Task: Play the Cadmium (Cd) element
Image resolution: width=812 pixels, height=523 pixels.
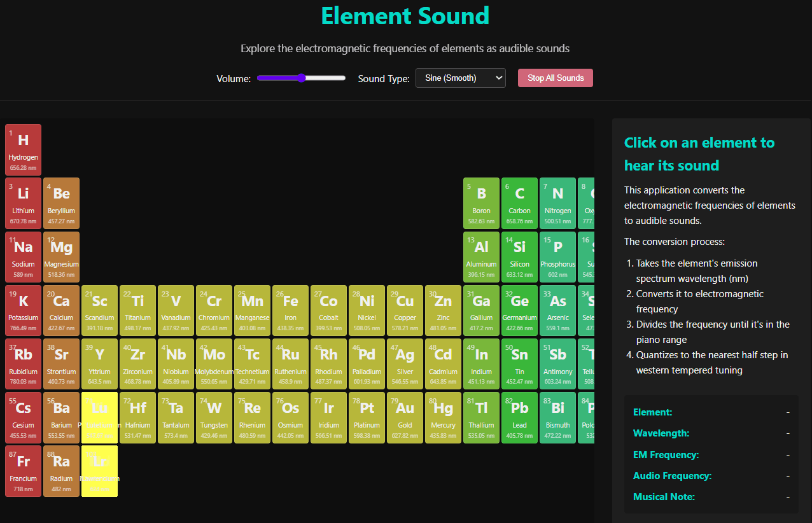Action: (x=443, y=364)
